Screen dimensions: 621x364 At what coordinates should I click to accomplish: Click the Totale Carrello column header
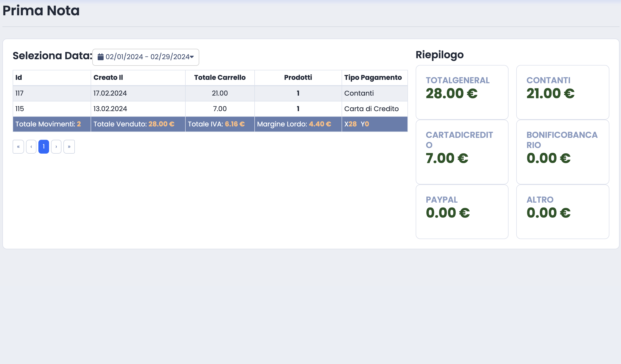[220, 77]
